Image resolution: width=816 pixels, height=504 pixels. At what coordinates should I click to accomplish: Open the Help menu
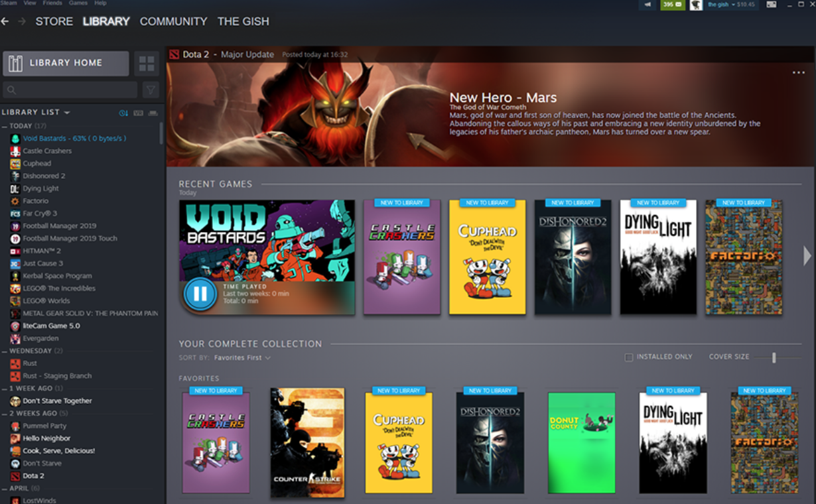click(x=100, y=3)
